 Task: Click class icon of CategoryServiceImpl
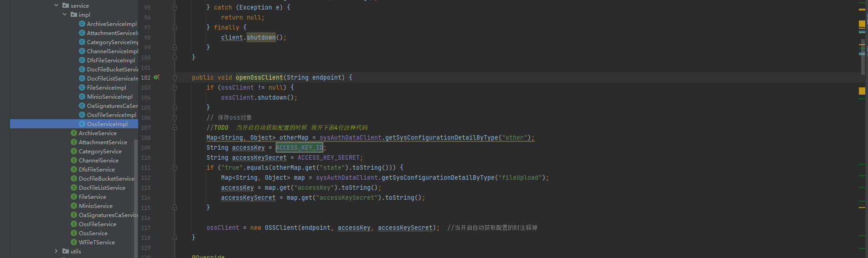pos(82,42)
